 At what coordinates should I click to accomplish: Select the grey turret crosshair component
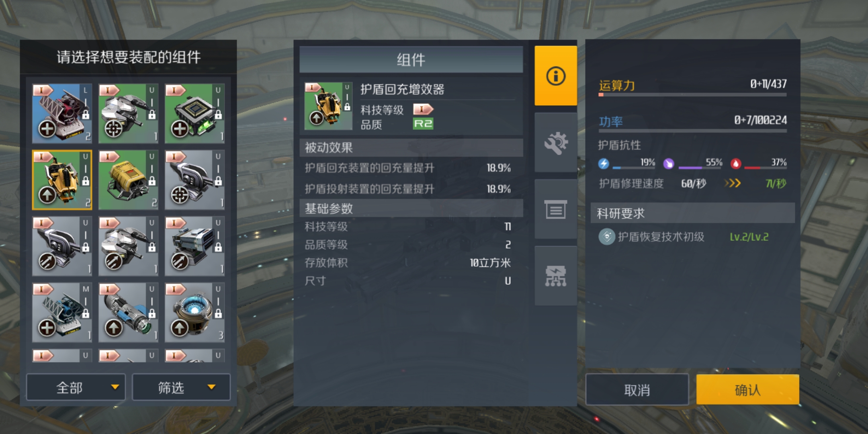[x=194, y=180]
